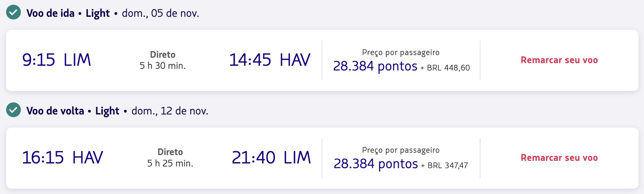Click the green checkmark beside Voo de ida
Screen dimensions: 644x194
13,13
